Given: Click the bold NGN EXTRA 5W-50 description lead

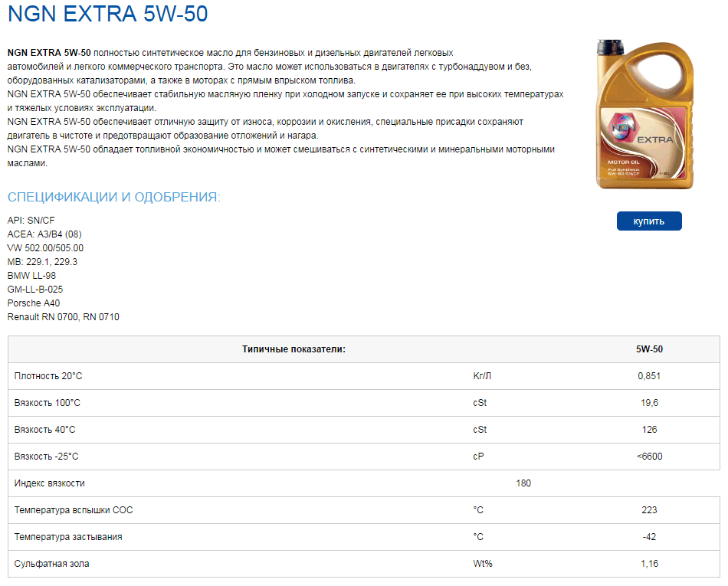Looking at the screenshot, I should pyautogui.click(x=49, y=53).
